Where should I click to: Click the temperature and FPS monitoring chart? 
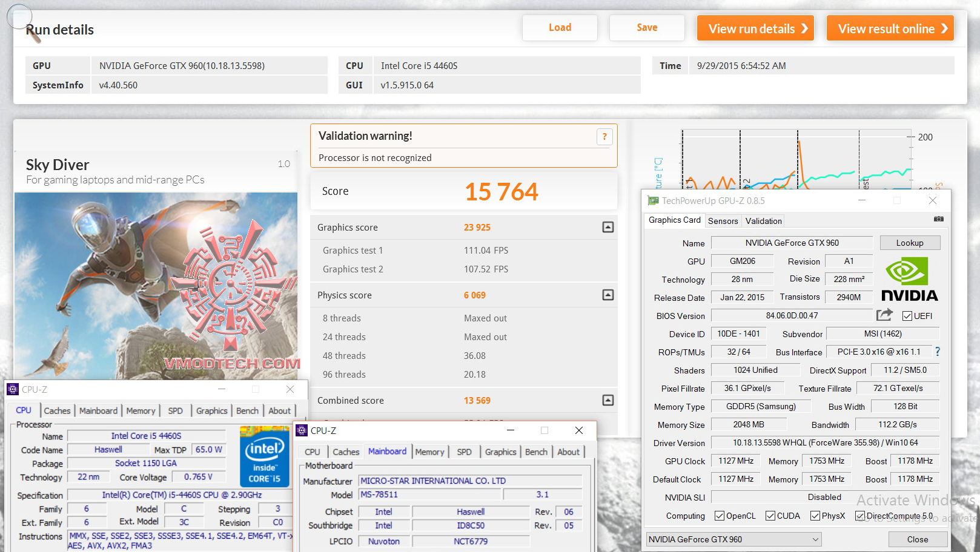(796, 159)
